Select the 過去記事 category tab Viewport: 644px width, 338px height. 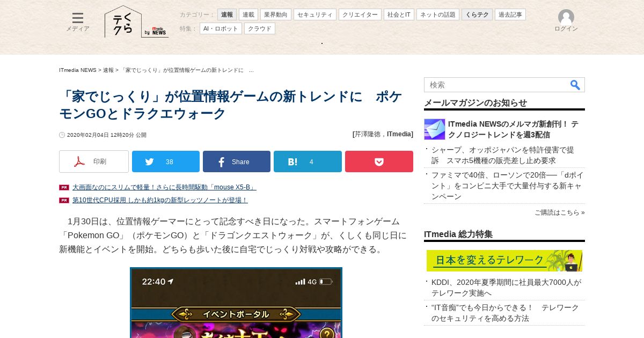(510, 14)
